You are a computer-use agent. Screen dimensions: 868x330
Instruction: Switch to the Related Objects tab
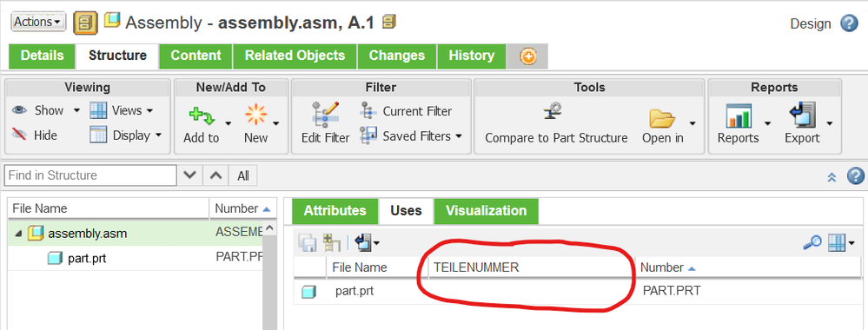[x=295, y=56]
